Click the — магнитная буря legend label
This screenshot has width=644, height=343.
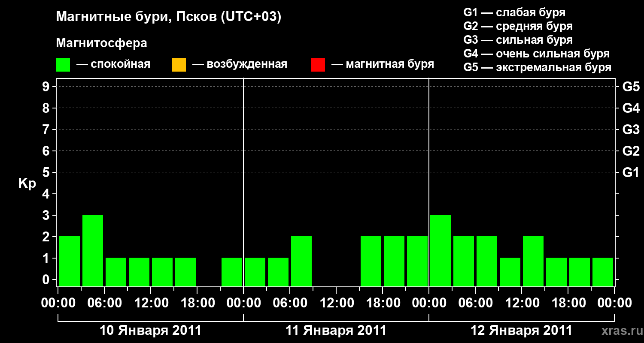[x=383, y=65]
